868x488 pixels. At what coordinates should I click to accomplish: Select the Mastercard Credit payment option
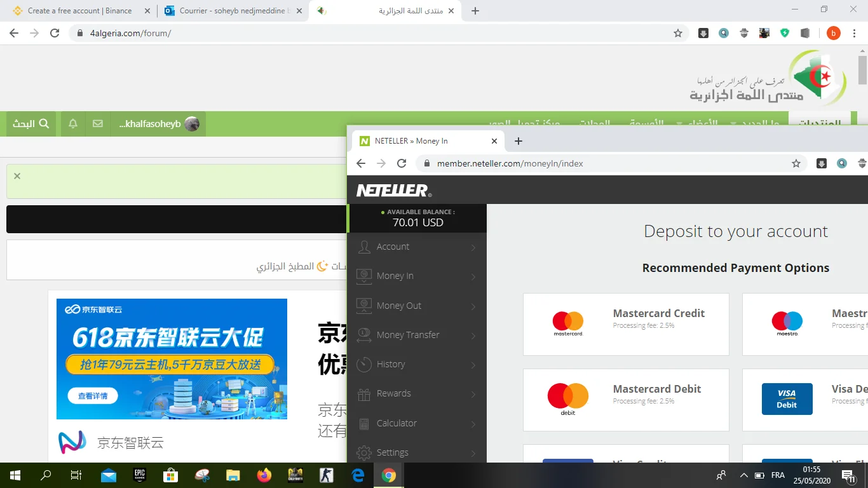(x=626, y=324)
